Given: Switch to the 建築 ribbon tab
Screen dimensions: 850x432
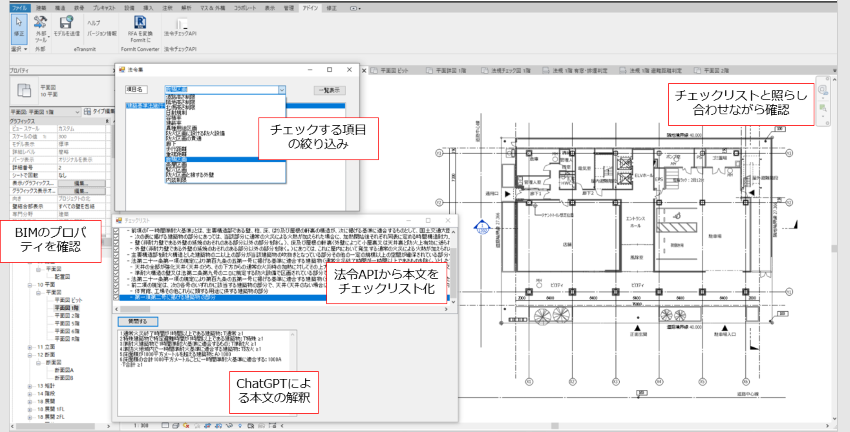Looking at the screenshot, I should (x=41, y=8).
